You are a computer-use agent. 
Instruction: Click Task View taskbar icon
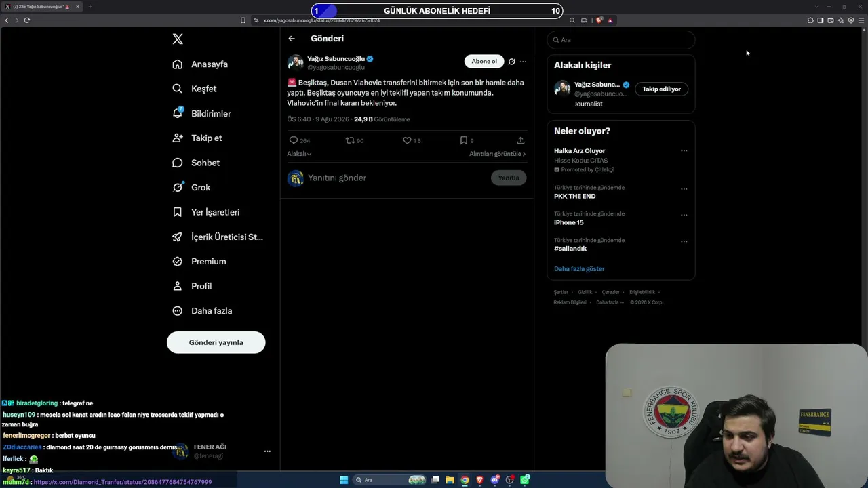[x=435, y=480]
